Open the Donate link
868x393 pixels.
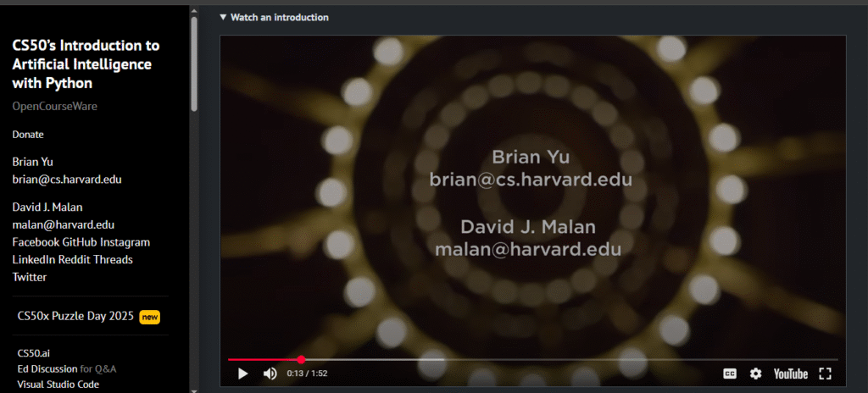28,135
